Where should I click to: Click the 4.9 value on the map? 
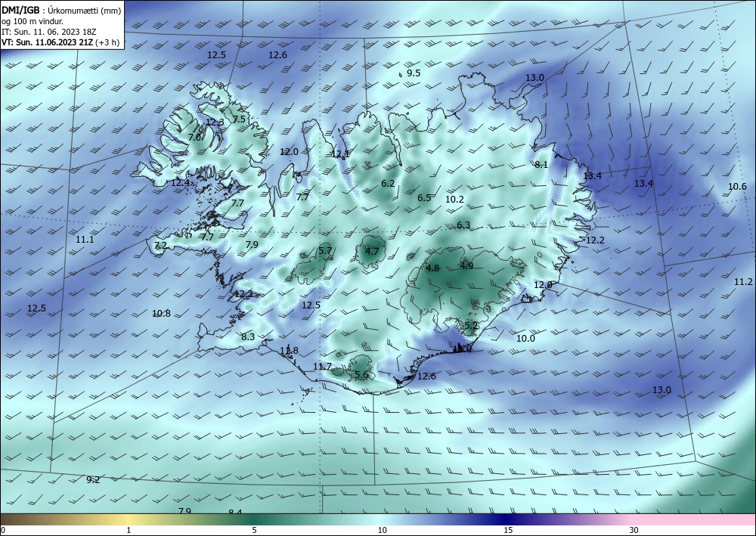466,265
